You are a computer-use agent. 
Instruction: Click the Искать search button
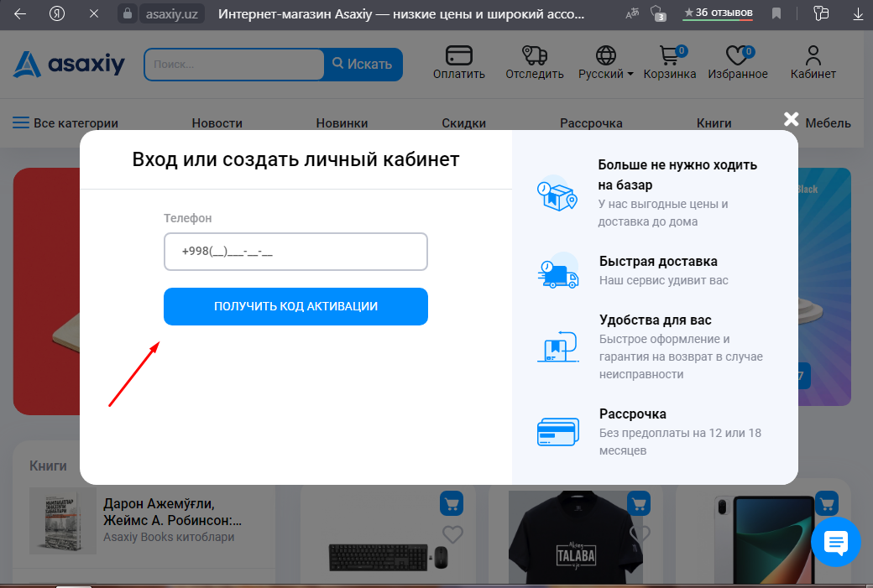point(363,64)
